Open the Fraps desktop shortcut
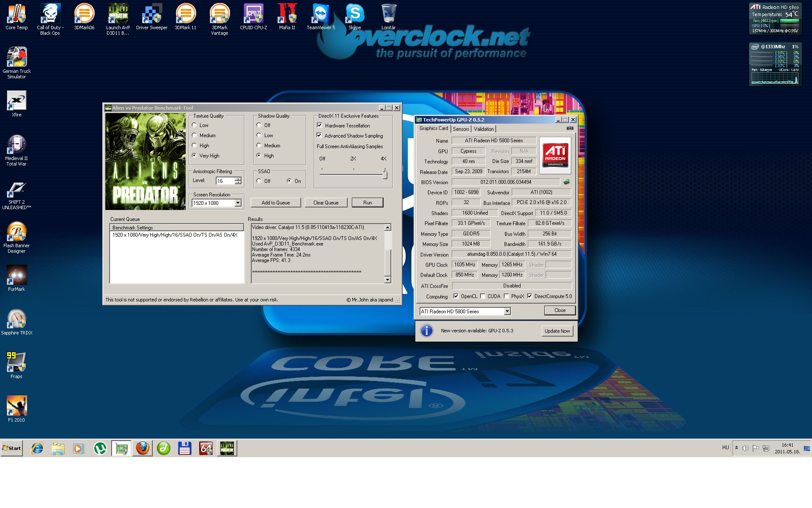The height and width of the screenshot is (508, 812). 16,365
